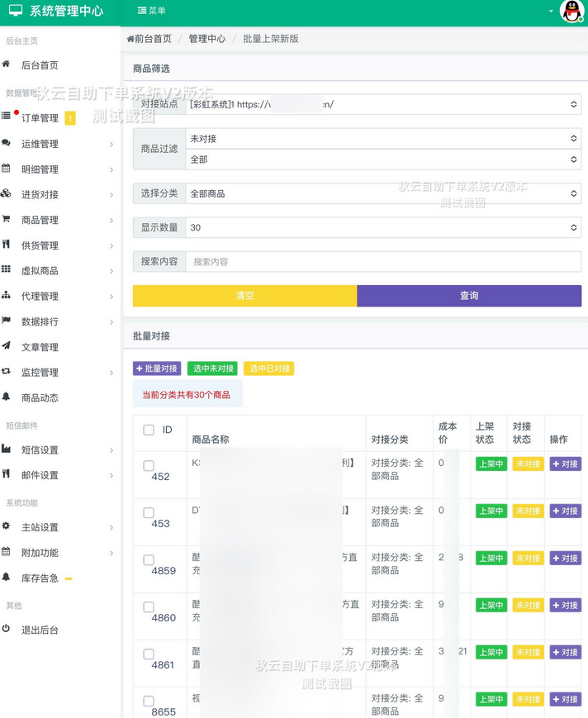Click the cutlery icon for 邮件设置
Viewport: 588px width, 718px height.
[6, 473]
